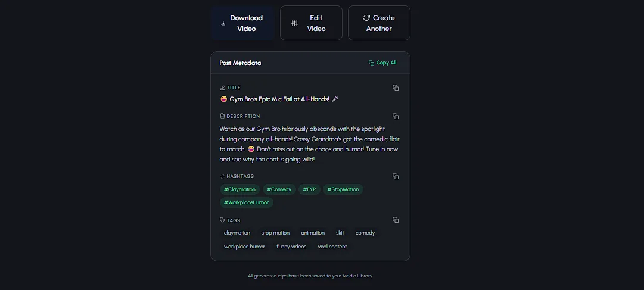Screen dimensions: 644x290
Task: Copy the tags using the copy icon
Action: (396, 220)
